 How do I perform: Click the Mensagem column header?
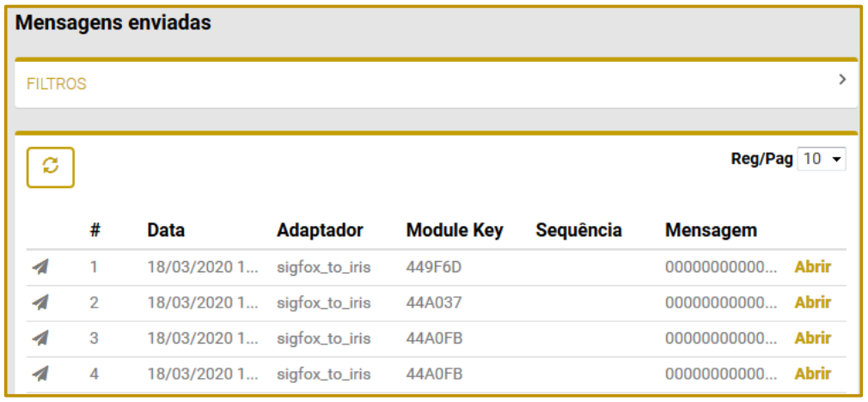pos(711,230)
